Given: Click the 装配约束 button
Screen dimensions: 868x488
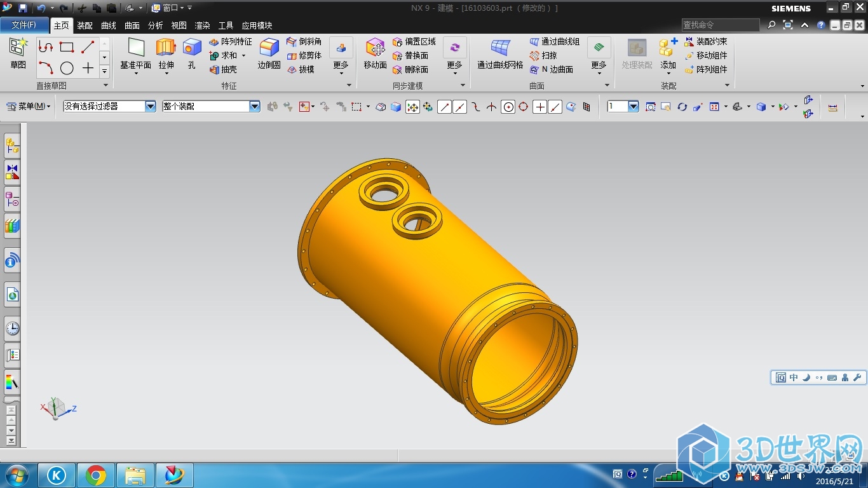Looking at the screenshot, I should click(706, 41).
